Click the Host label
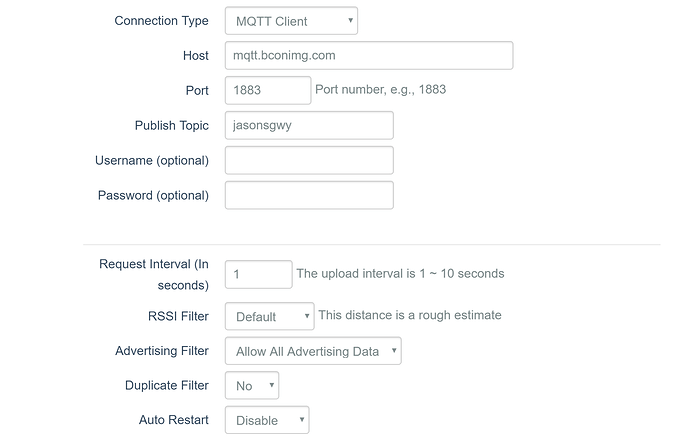 pyautogui.click(x=196, y=55)
